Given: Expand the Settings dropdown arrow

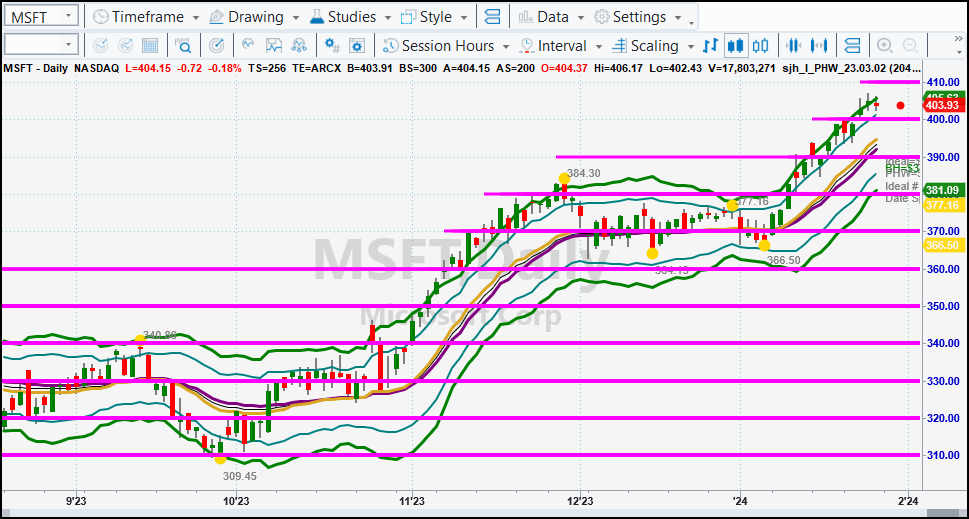Looking at the screenshot, I should point(678,17).
